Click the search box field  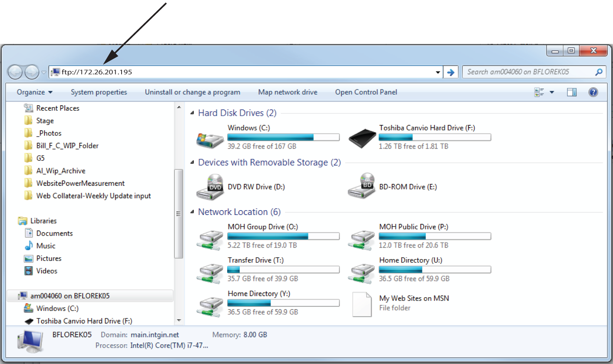click(528, 72)
